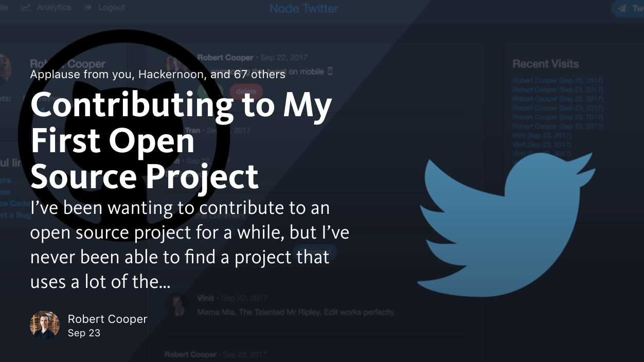Image resolution: width=644 pixels, height=362 pixels.
Task: Click the paper plane Tweet icon
Action: pos(622,9)
